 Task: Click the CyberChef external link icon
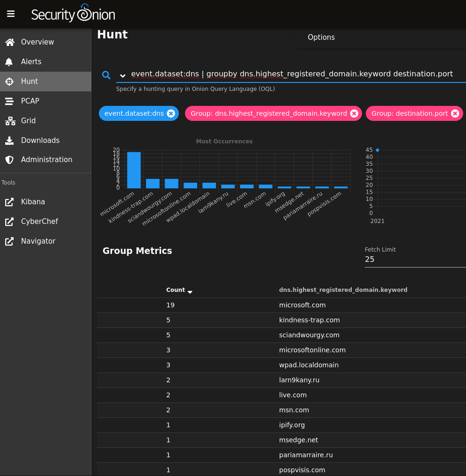click(9, 222)
